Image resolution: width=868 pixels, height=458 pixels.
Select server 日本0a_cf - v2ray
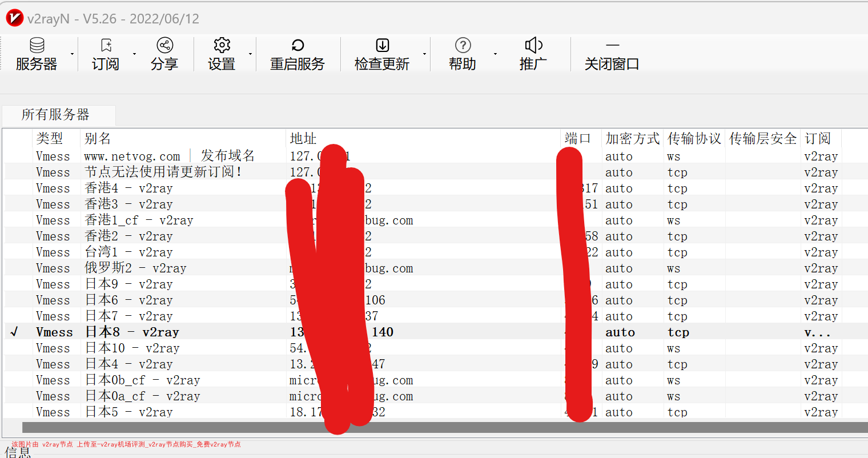click(x=436, y=396)
